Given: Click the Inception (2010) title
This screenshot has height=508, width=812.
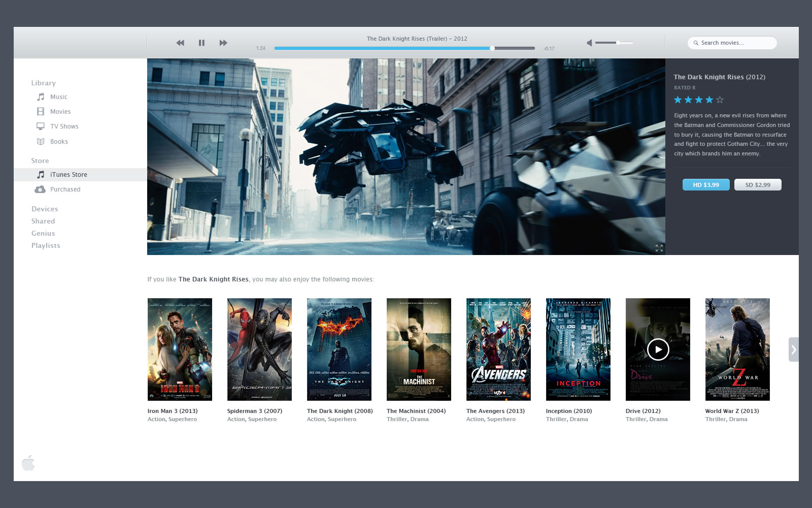Looking at the screenshot, I should (x=569, y=411).
